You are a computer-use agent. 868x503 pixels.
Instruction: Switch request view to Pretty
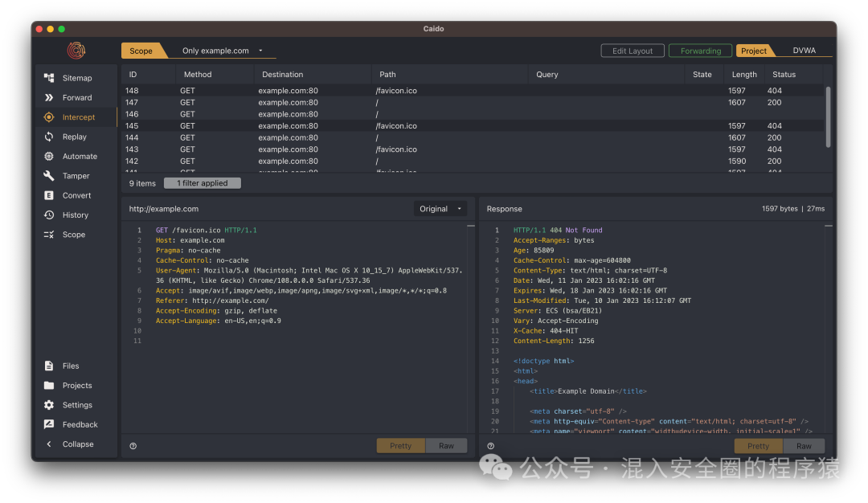[x=401, y=446]
